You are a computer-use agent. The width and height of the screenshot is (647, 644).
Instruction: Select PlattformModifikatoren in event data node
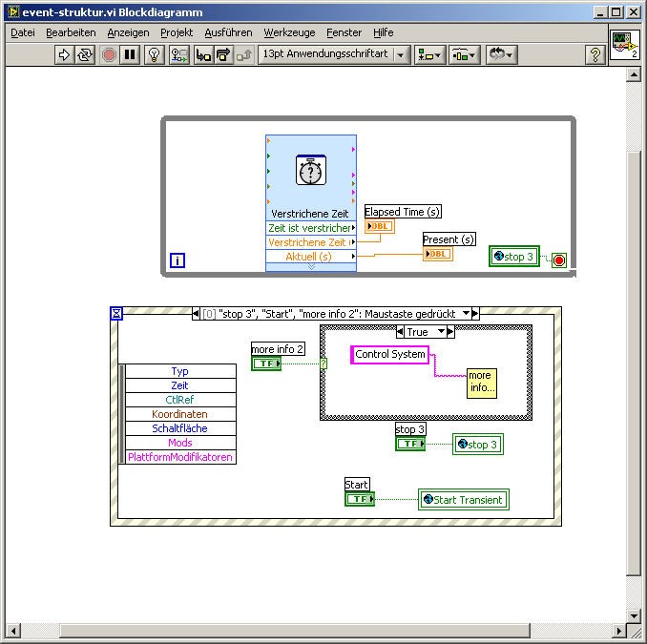click(x=180, y=457)
